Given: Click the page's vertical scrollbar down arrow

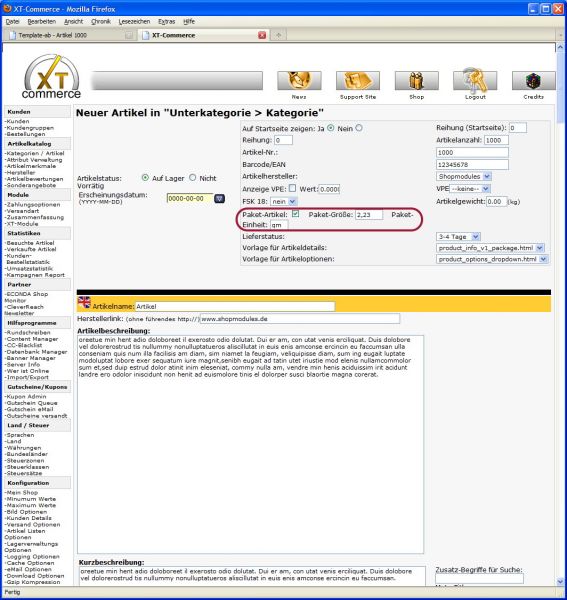Looking at the screenshot, I should 561,581.
